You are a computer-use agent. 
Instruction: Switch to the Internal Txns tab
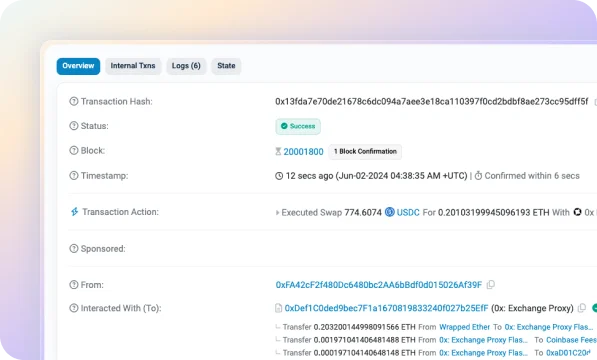133,66
